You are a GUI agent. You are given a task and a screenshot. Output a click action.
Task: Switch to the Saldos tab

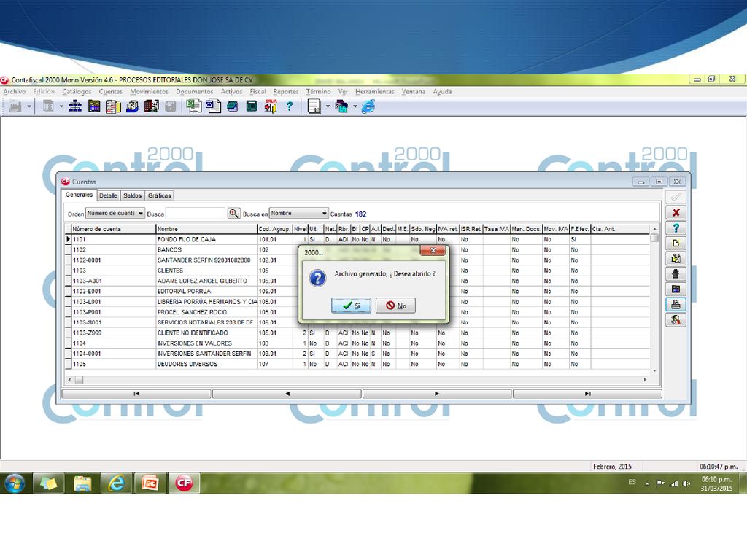click(133, 195)
